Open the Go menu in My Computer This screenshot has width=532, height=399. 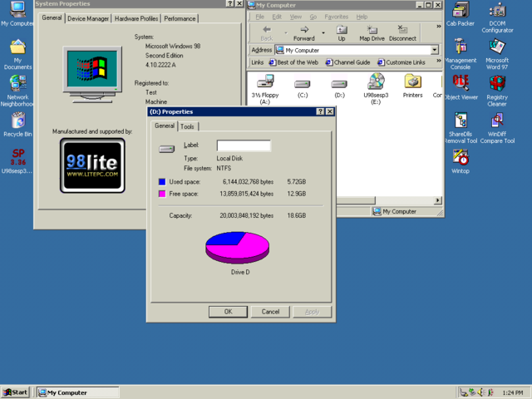[313, 17]
